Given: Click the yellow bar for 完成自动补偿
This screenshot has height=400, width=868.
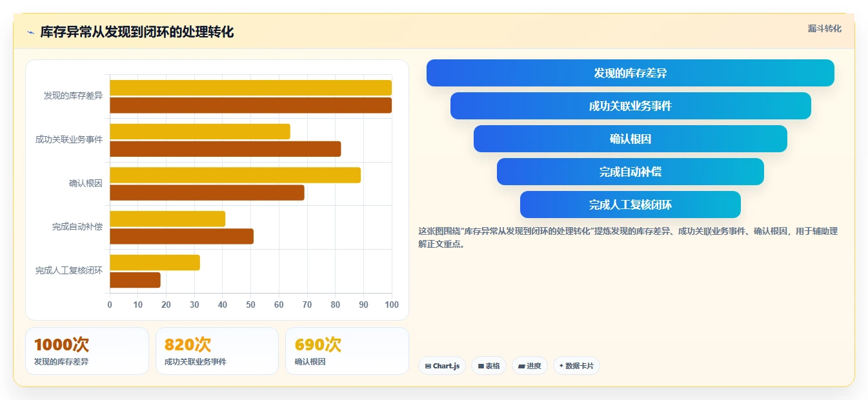Looking at the screenshot, I should pos(167,219).
